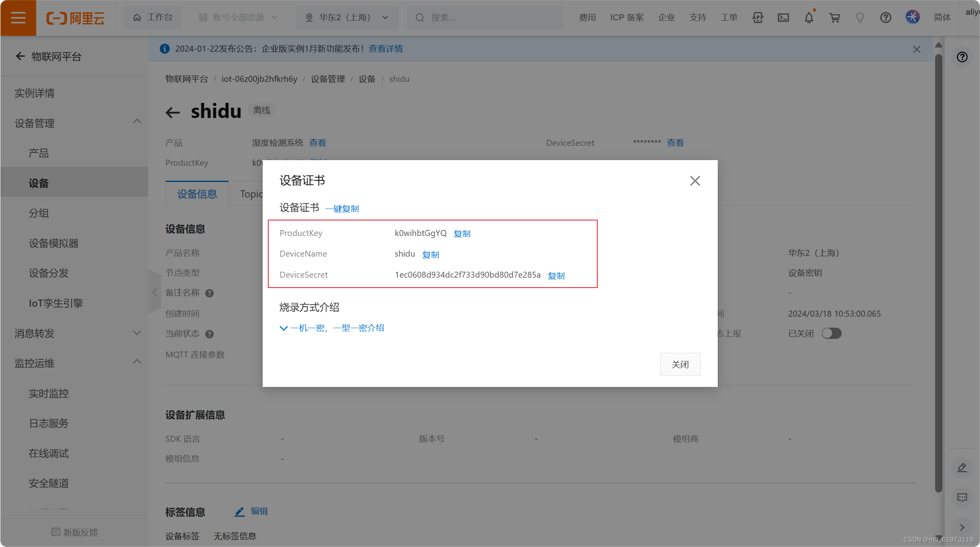The image size is (980, 547).
Task: Open the user avatar menu
Action: coord(912,17)
